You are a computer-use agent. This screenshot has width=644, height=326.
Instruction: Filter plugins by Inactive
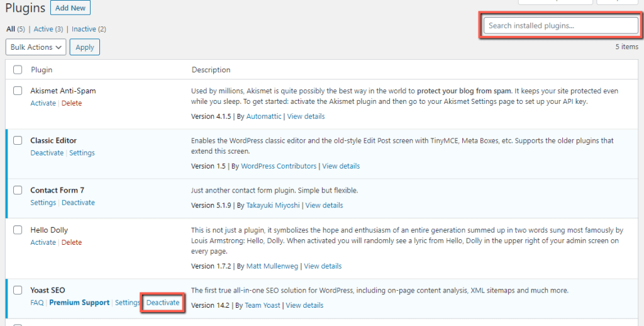(x=84, y=29)
